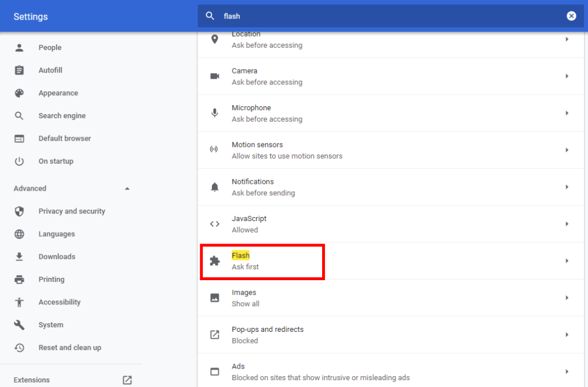Clear the flash search text
Image resolution: width=588 pixels, height=387 pixels.
pyautogui.click(x=571, y=16)
